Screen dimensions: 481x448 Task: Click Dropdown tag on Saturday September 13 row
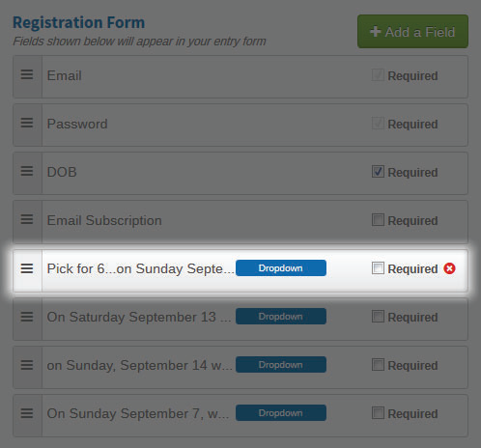pyautogui.click(x=281, y=317)
